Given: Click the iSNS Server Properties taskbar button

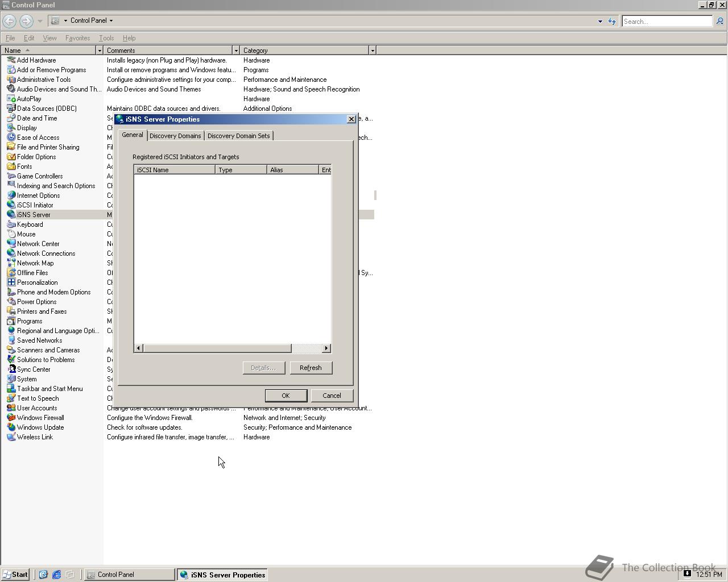Looking at the screenshot, I should (222, 575).
